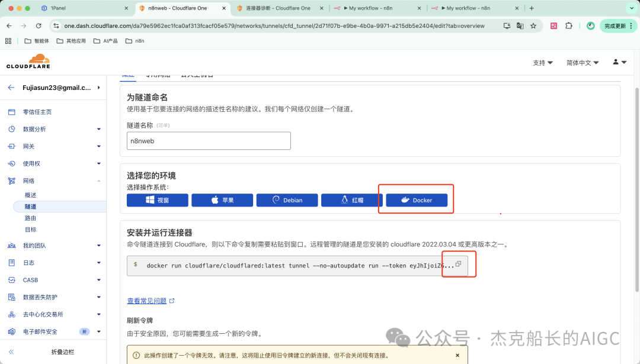Open the user account icon menu
The width and height of the screenshot is (640, 364).
619,62
